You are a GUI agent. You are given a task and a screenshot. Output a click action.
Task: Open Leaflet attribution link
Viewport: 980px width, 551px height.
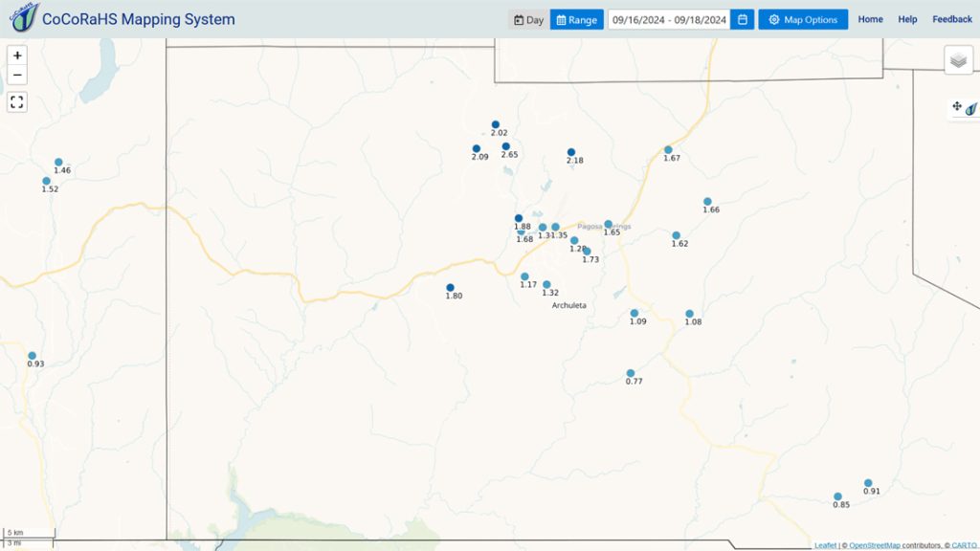point(825,545)
